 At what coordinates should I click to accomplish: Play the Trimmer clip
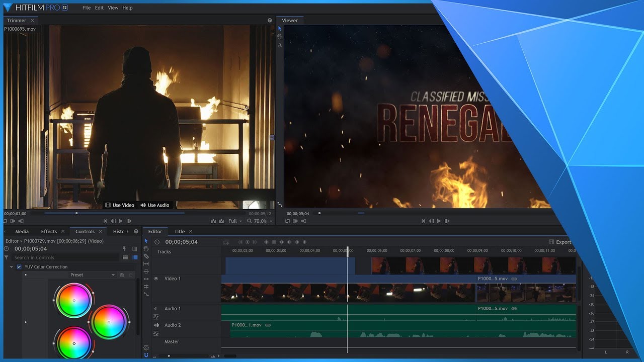coord(121,221)
